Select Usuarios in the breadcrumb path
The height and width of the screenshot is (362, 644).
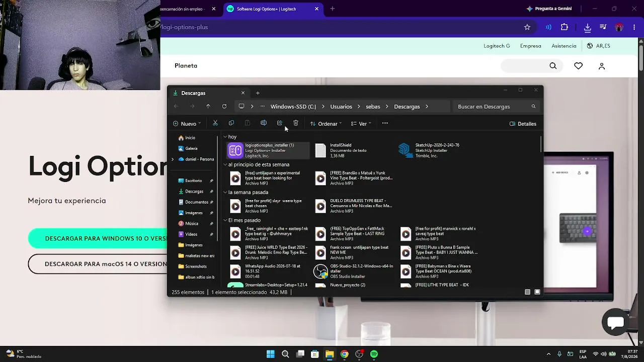[x=341, y=107]
